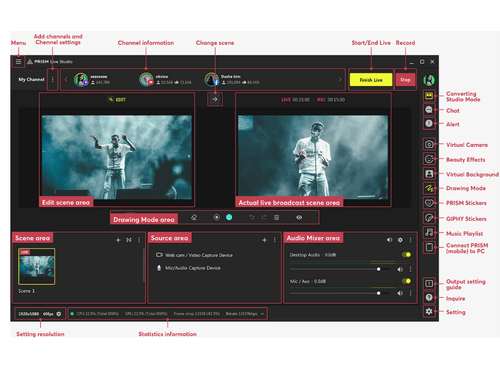Open scene transition icon in Scene area

click(x=129, y=240)
